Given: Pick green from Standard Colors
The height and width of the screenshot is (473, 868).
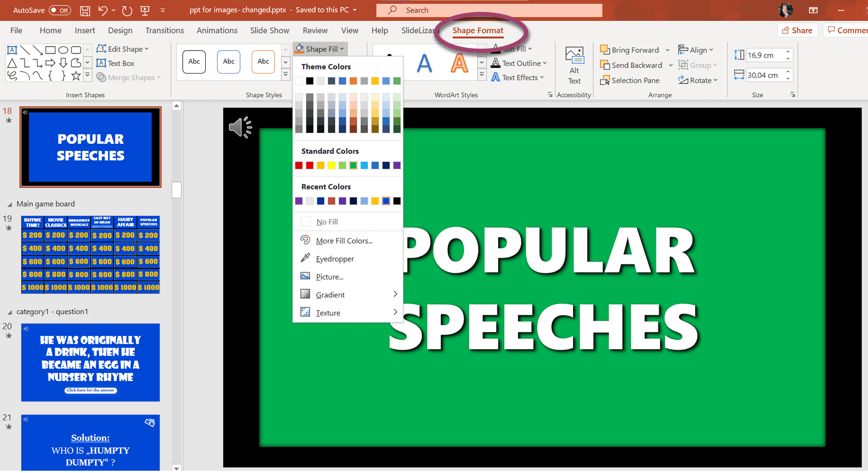Looking at the screenshot, I should coord(353,165).
